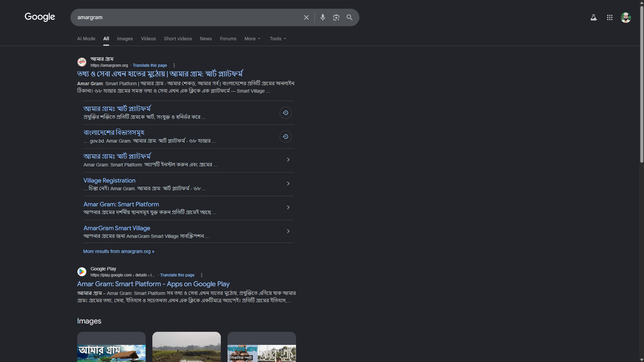Start voice search with microphone icon
This screenshot has height=362, width=644.
point(323,17)
